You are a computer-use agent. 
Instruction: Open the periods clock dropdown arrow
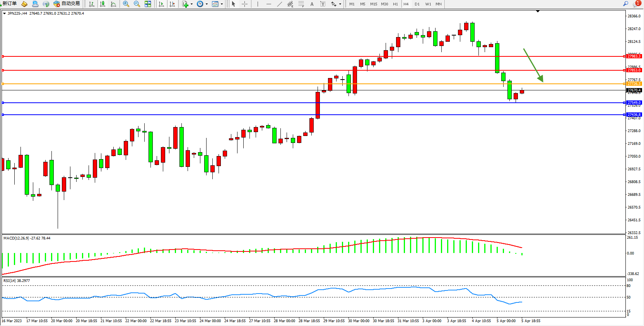click(207, 4)
